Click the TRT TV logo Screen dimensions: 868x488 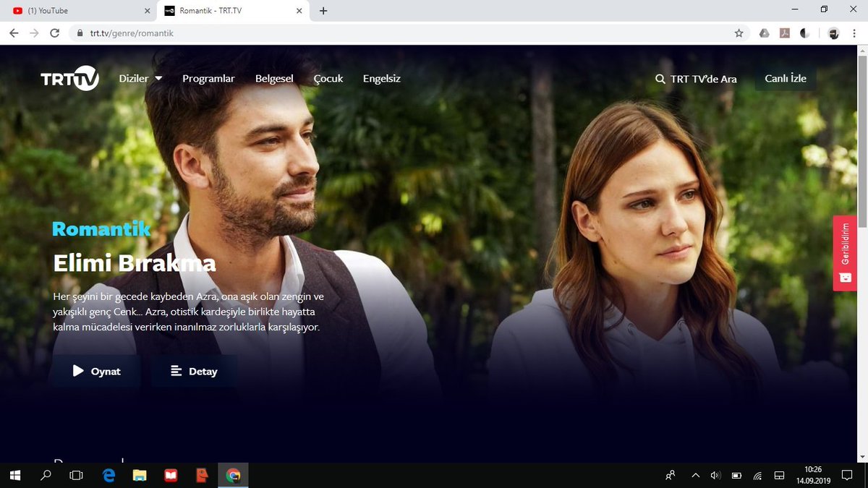69,78
